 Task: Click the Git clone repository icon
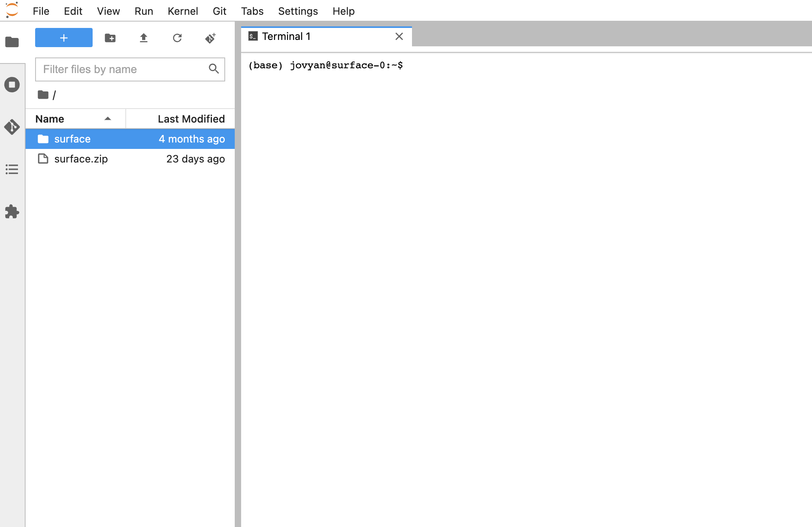pos(210,38)
